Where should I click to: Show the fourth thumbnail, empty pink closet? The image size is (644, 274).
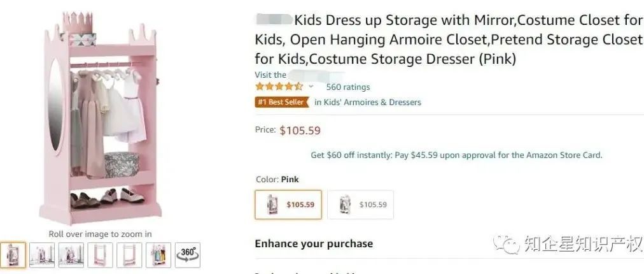pyautogui.click(x=100, y=255)
